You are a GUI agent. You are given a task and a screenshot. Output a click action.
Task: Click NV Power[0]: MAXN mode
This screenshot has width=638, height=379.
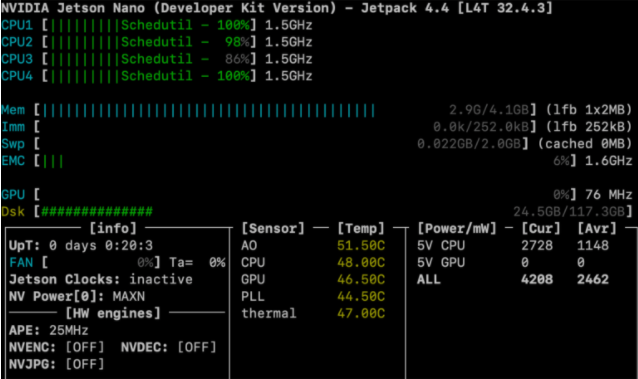(77, 296)
